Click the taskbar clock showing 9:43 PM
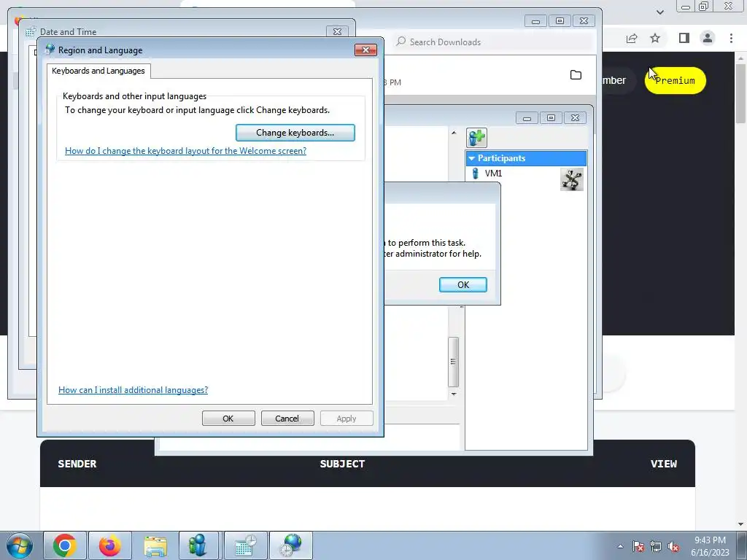The width and height of the screenshot is (747, 560). pos(710,546)
